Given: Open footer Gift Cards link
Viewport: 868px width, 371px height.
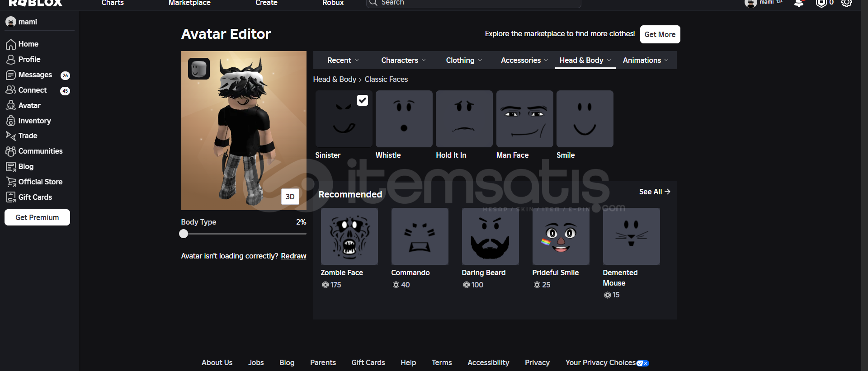Looking at the screenshot, I should (368, 363).
